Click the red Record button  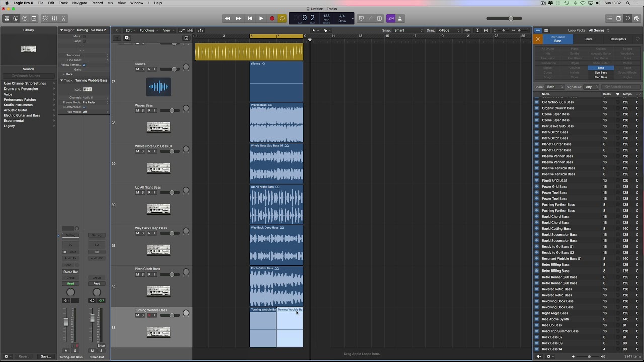pyautogui.click(x=272, y=18)
